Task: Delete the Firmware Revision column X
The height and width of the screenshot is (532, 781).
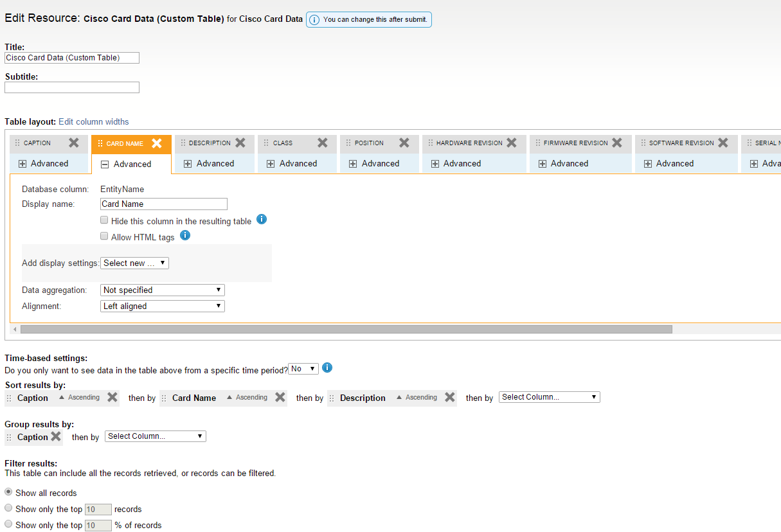Action: pyautogui.click(x=617, y=143)
